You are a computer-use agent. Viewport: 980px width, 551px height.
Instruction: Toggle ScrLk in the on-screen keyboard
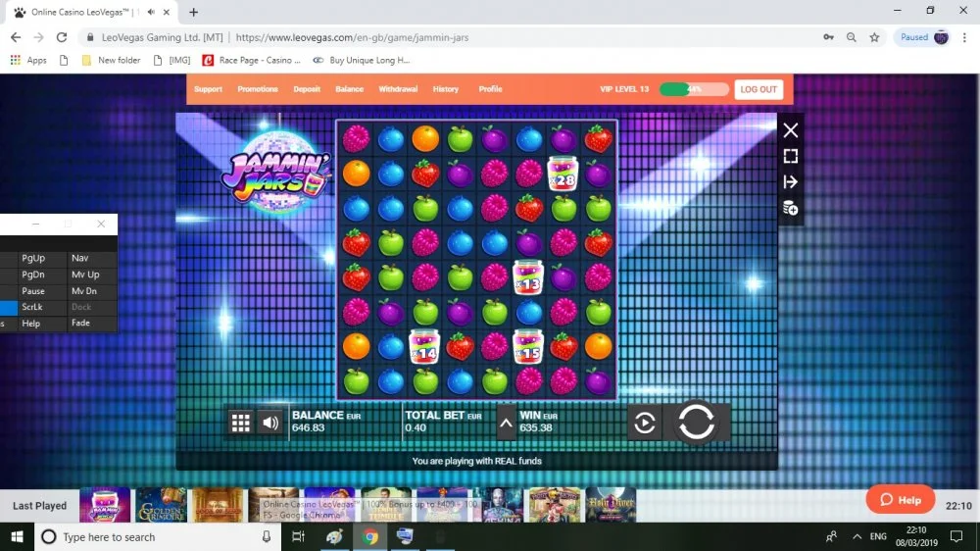(x=32, y=307)
